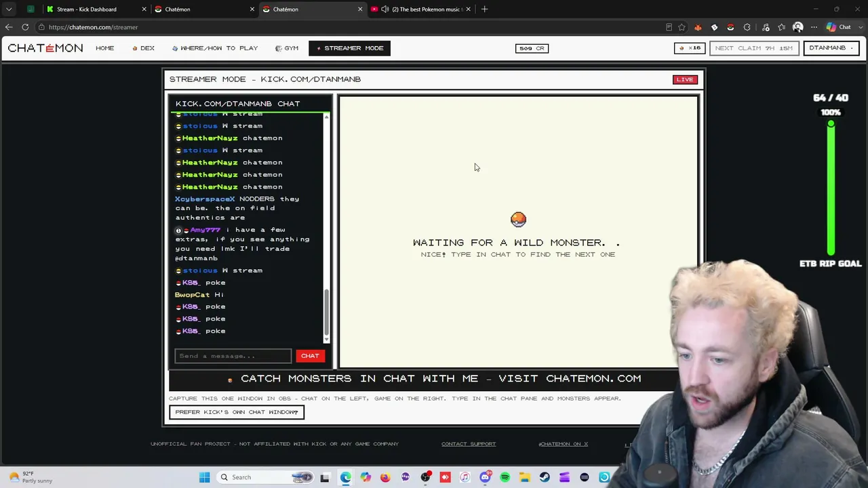Click the muted speaker icon on YouTube tab
Screen dimensions: 868x488
click(385, 9)
